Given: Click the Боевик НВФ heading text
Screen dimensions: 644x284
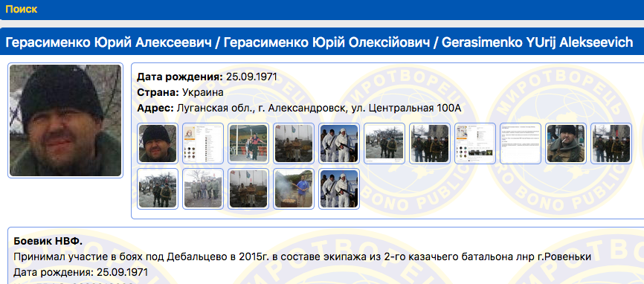Looking at the screenshot, I should tap(48, 242).
